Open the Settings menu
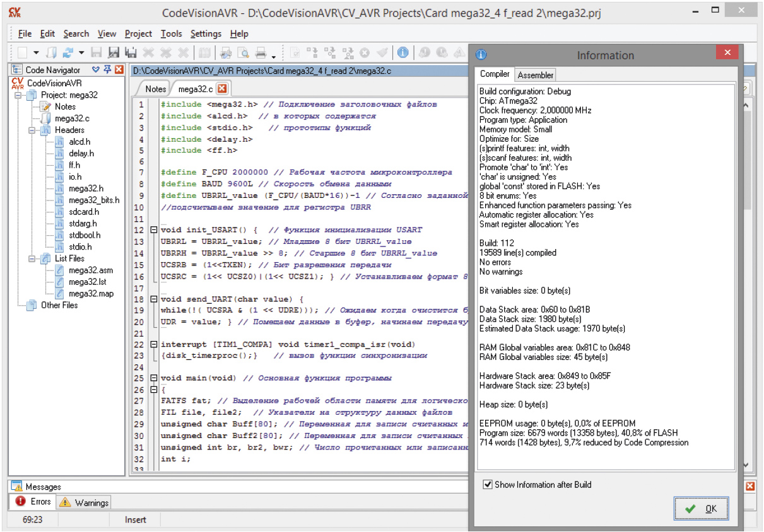This screenshot has width=764, height=532. tap(206, 33)
